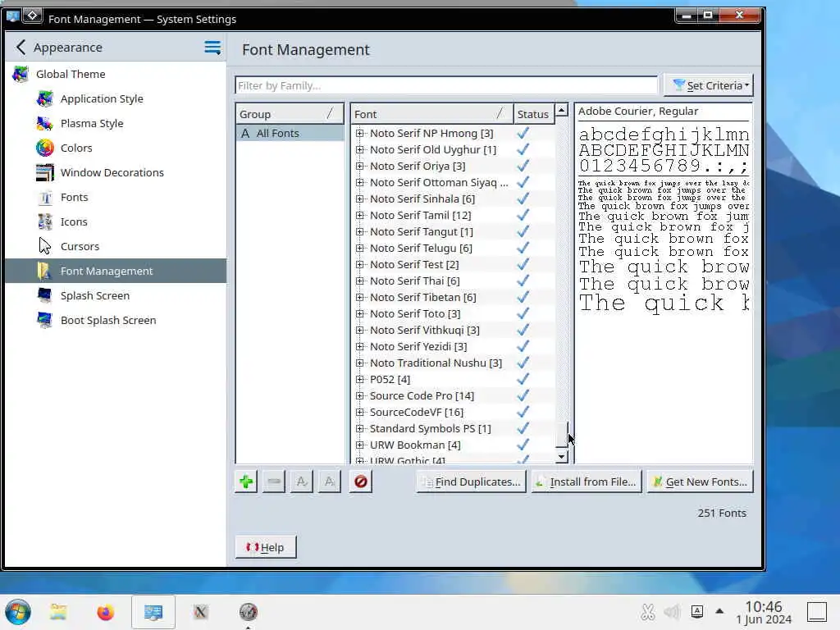Sort by the Font column header
The image size is (840, 630).
431,114
